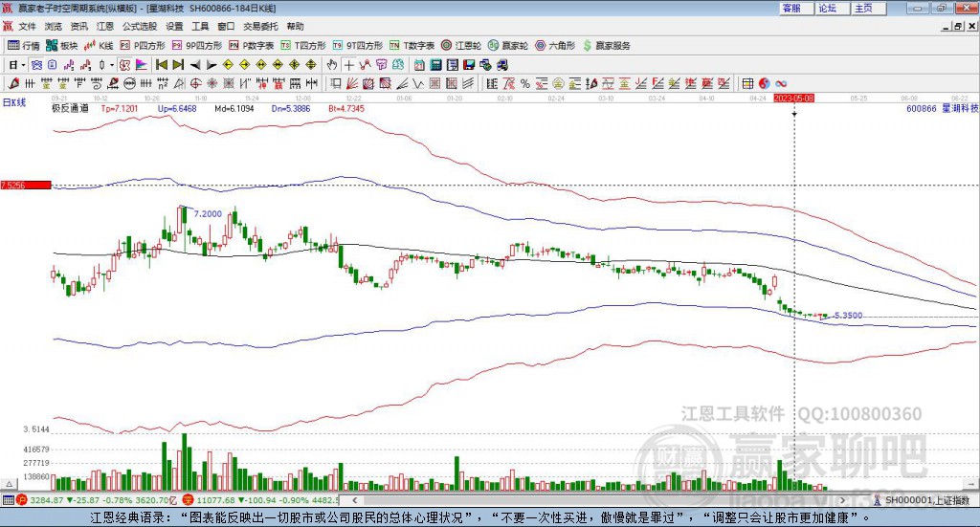Open 赢家服务 with dollar icon
This screenshot has width=980, height=527.
(606, 46)
